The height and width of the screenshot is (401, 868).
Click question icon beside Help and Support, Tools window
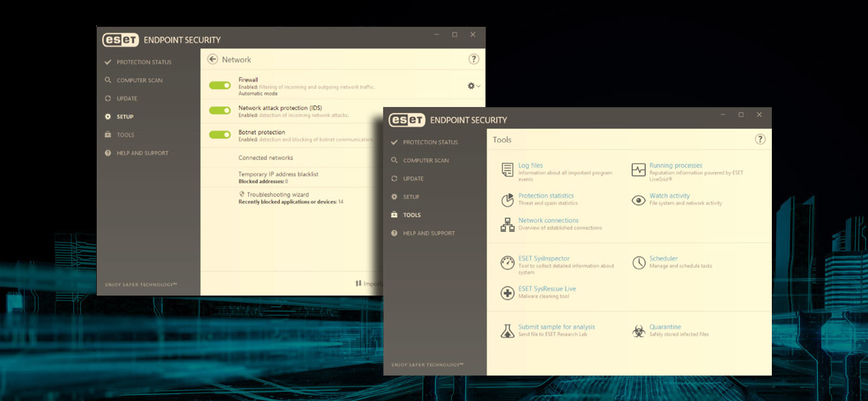pos(395,233)
